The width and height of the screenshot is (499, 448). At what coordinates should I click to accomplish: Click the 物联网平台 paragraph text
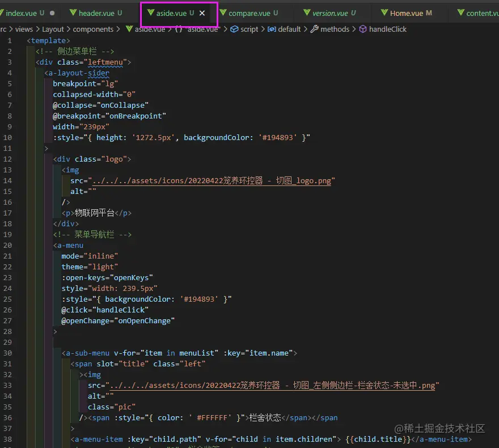click(95, 213)
